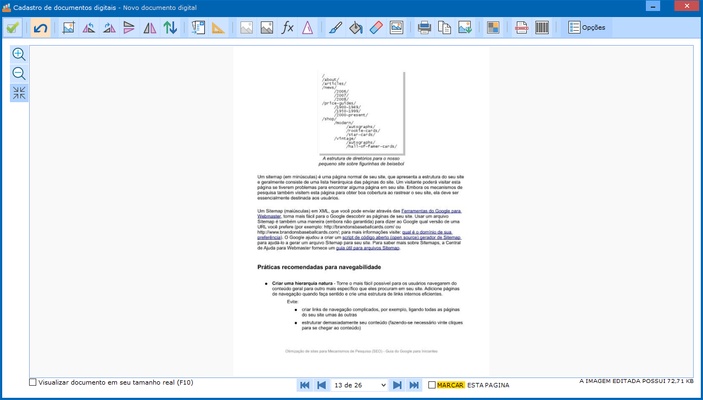Select the paintbrush tool
Screen dimensions: 703x400
click(335, 27)
